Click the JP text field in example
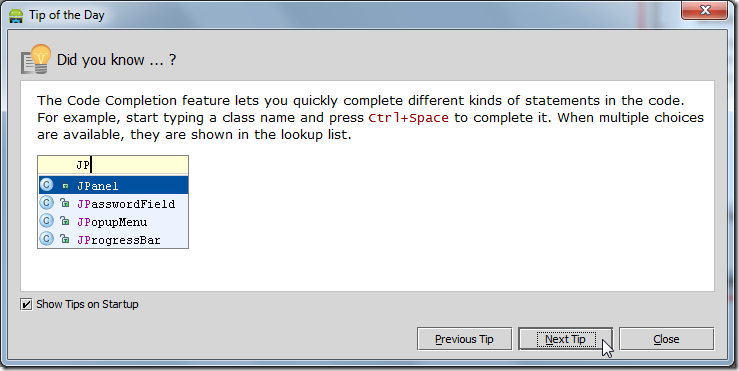The image size is (739, 371). (x=113, y=165)
